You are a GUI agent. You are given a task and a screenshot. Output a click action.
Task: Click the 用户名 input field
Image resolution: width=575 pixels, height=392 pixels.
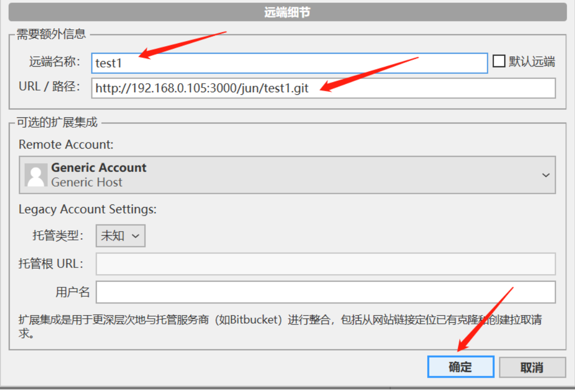(x=325, y=292)
